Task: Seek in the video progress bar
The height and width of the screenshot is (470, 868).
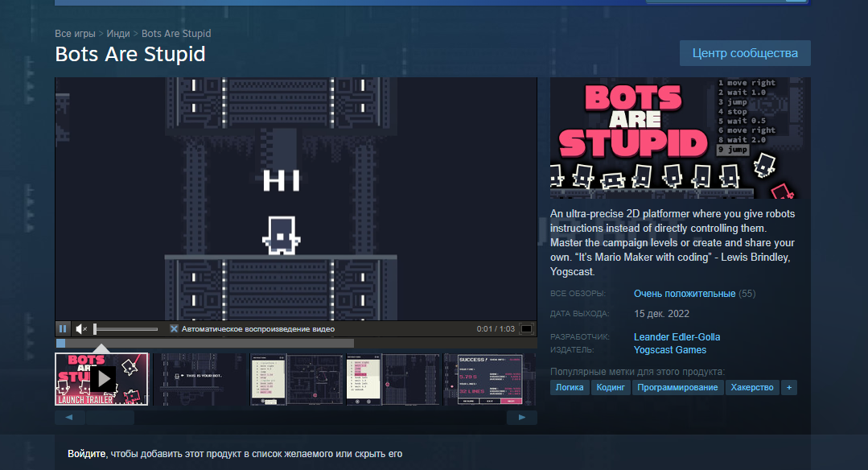Action: pos(296,343)
